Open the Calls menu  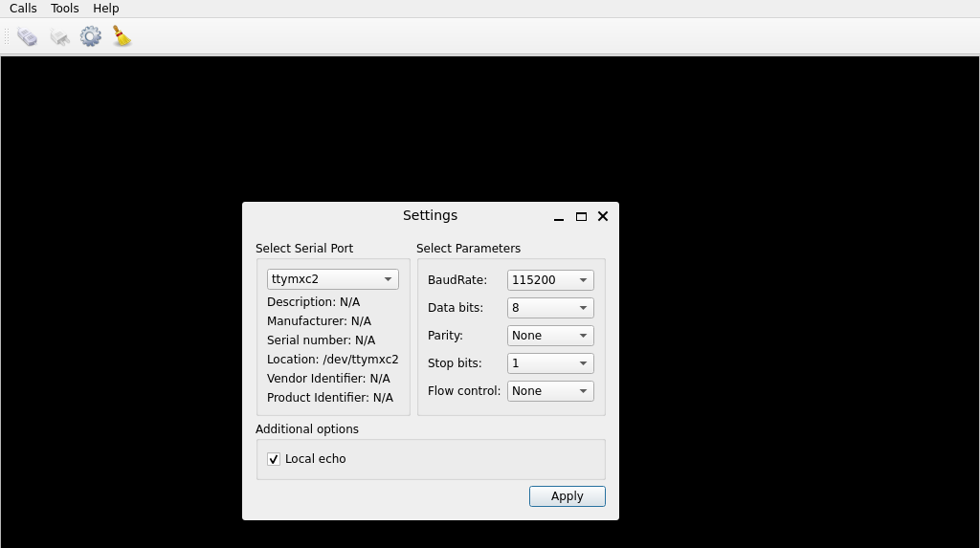(x=23, y=8)
